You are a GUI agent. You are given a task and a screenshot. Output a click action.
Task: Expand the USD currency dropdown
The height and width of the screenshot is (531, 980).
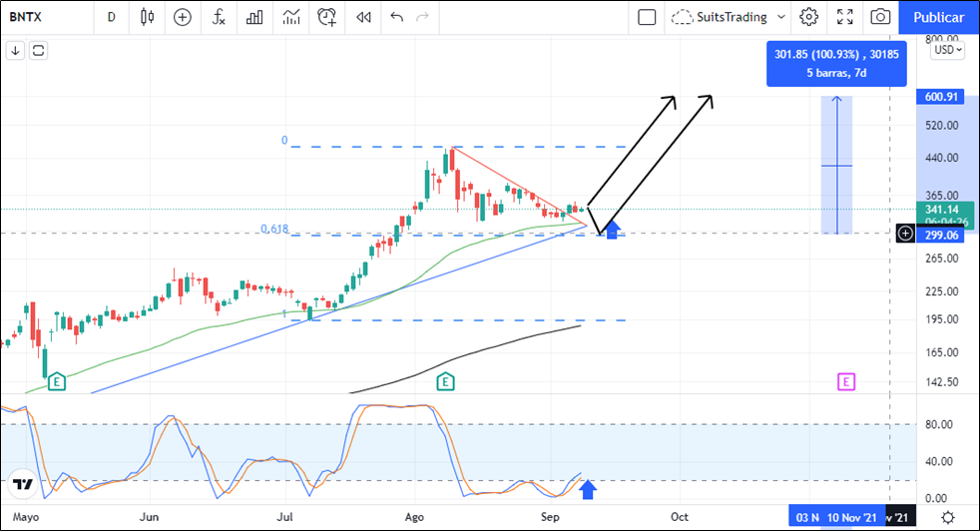click(946, 49)
